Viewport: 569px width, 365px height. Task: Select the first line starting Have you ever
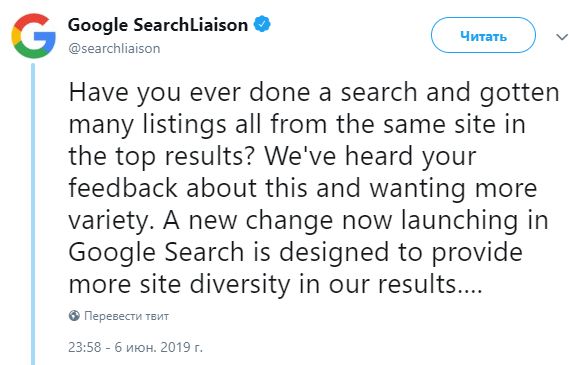[x=314, y=93]
